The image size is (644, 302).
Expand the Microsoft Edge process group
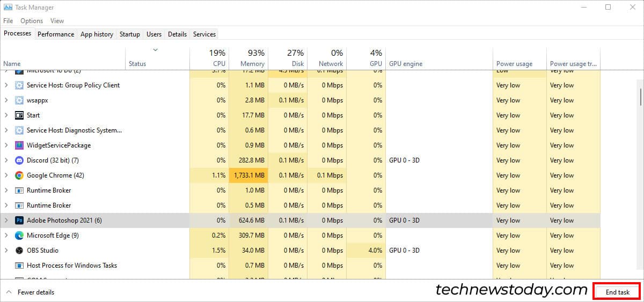click(6, 235)
